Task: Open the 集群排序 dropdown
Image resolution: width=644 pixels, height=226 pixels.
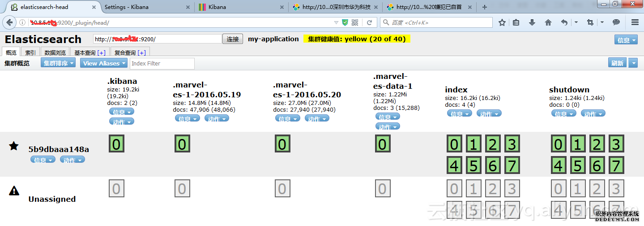Action: (x=58, y=63)
